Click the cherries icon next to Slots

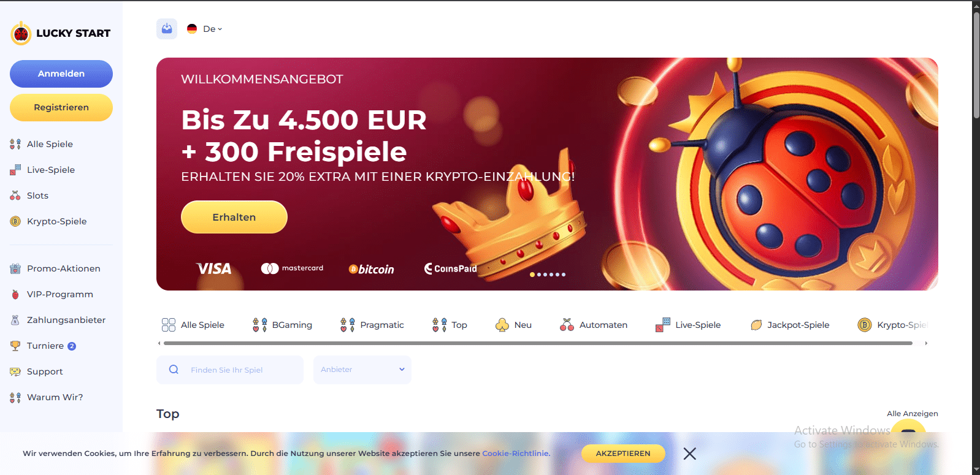15,196
